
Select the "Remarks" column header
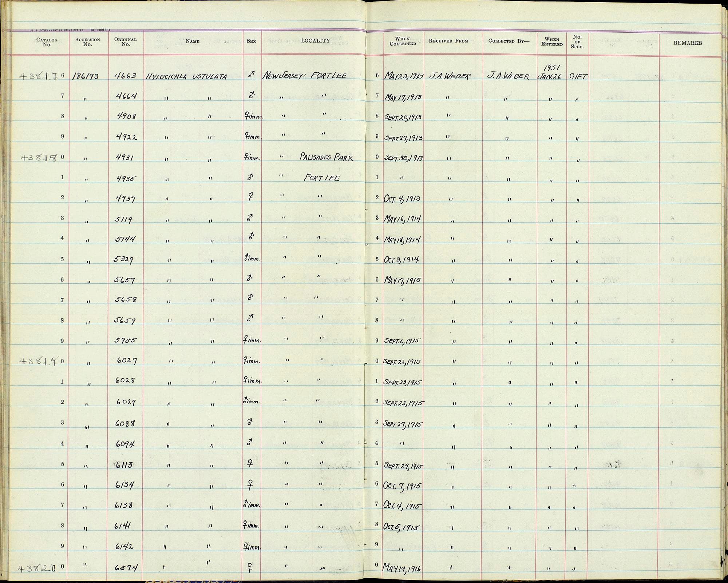coord(688,43)
